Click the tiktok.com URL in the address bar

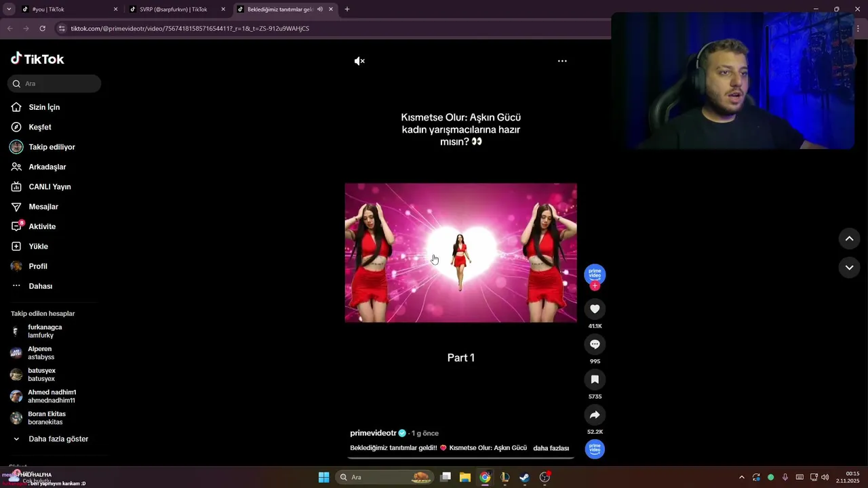click(x=190, y=28)
